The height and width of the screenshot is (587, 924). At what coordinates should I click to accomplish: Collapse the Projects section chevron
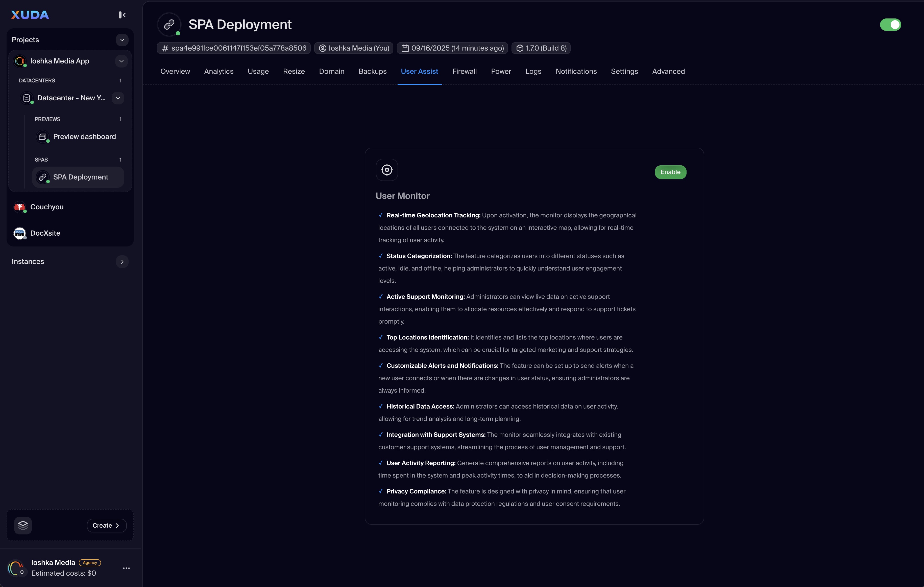122,40
